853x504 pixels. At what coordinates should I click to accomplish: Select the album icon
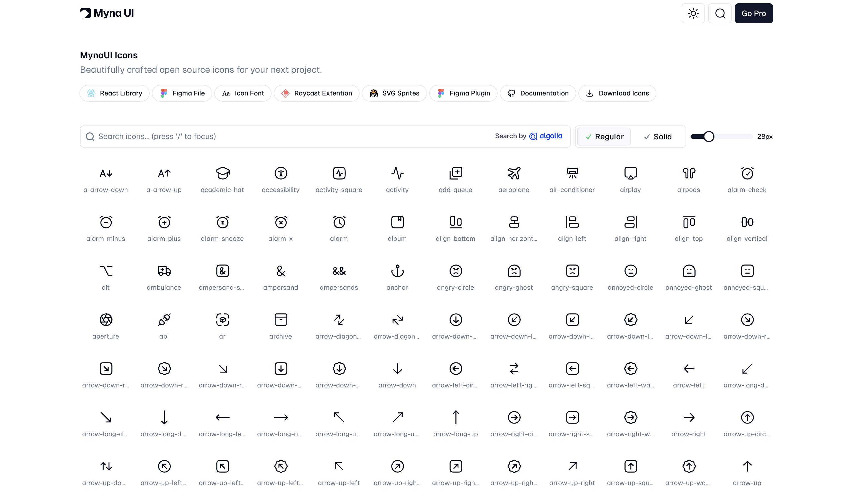[x=397, y=222]
